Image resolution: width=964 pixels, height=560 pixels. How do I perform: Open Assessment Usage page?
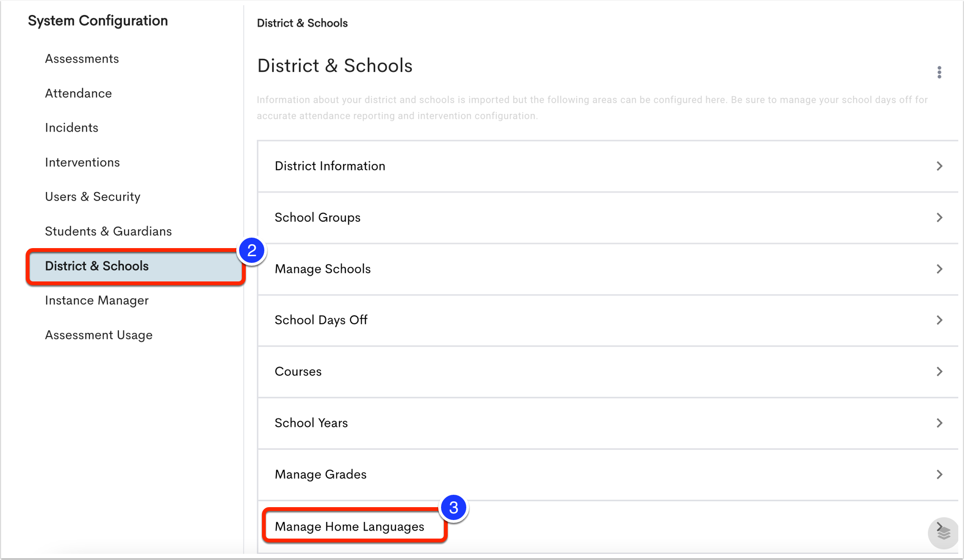pos(99,335)
